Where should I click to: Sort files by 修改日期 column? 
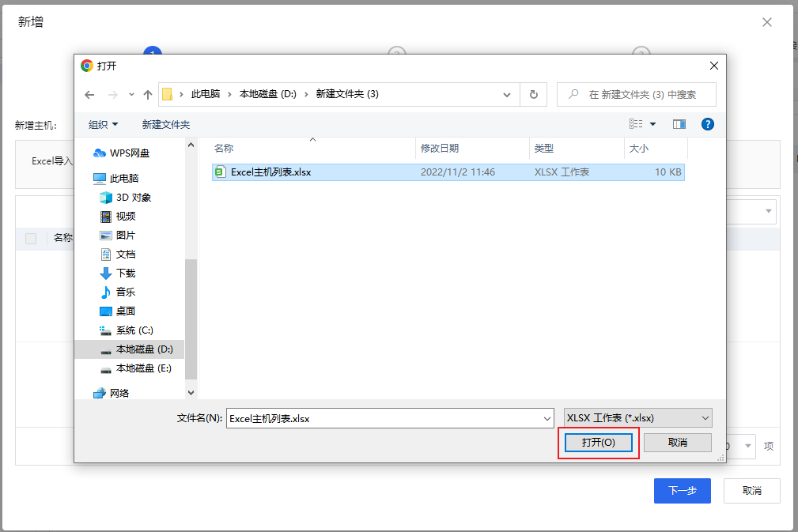click(440, 148)
